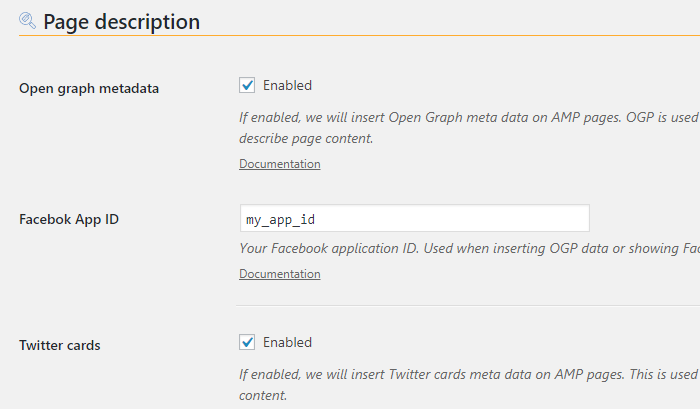Click the Enabled label for Open graph metadata
Viewport: 700px width, 409px height.
[287, 85]
